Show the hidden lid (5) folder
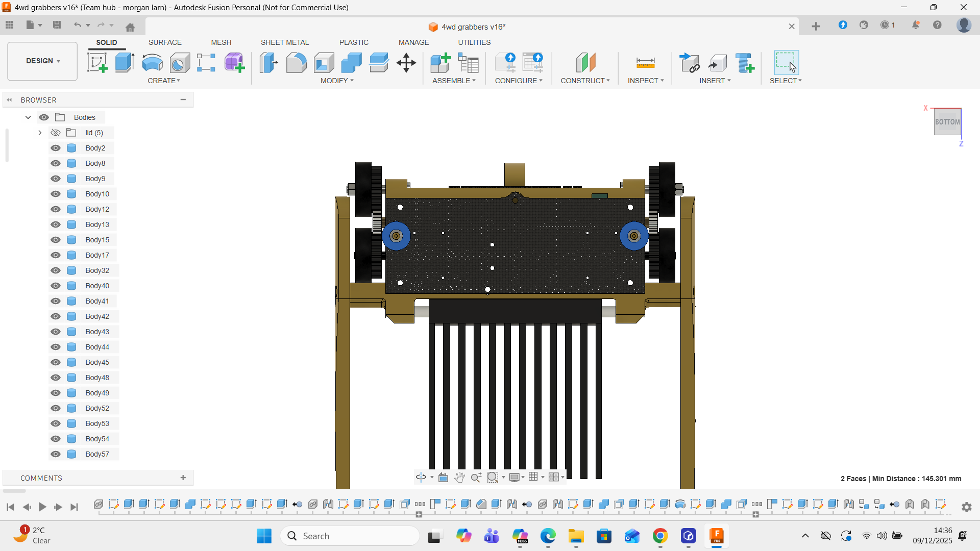980x551 pixels. tap(56, 133)
